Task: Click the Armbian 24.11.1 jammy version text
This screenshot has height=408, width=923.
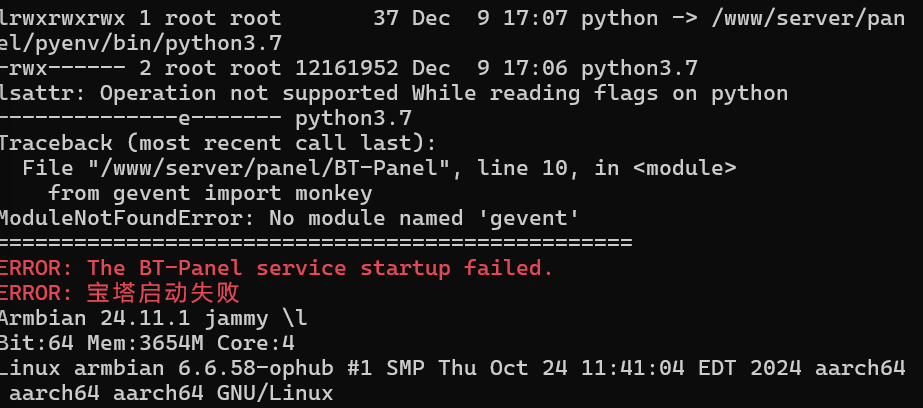Action: (x=153, y=319)
